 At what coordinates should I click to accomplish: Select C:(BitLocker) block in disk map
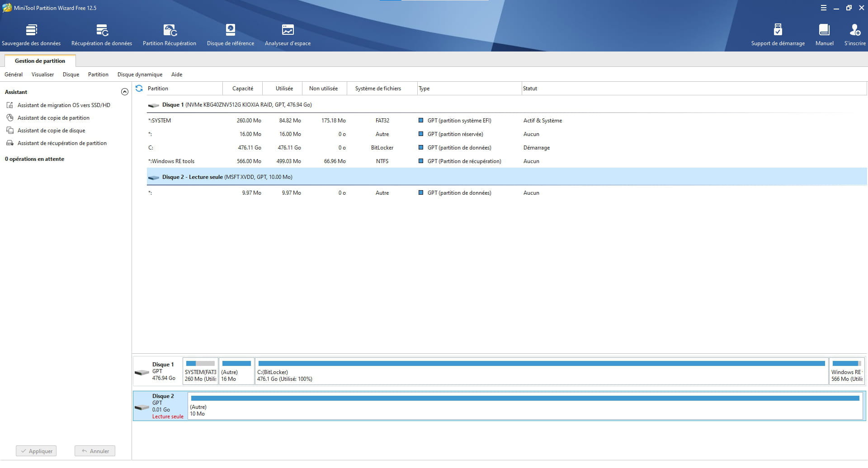pos(542,371)
